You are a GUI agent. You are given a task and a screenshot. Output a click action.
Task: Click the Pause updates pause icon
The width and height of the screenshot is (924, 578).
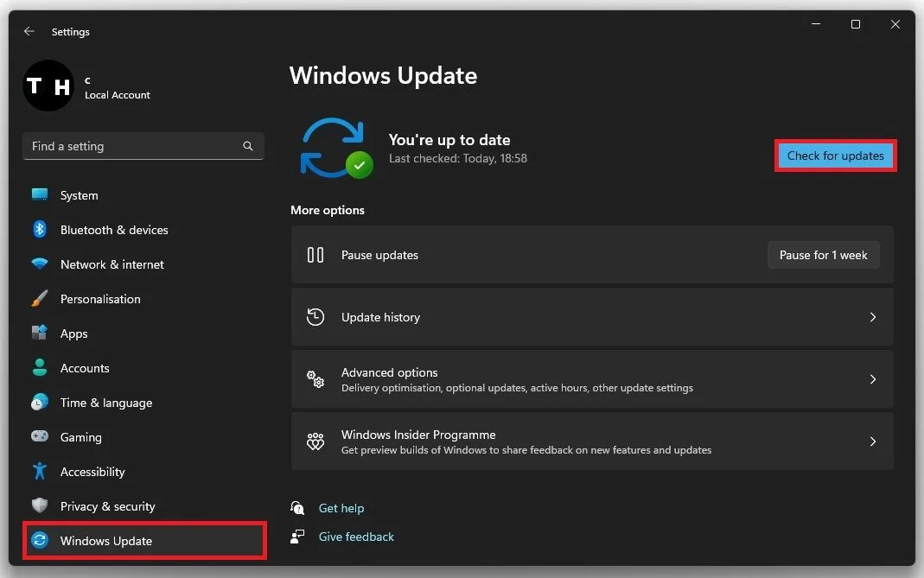pos(315,255)
